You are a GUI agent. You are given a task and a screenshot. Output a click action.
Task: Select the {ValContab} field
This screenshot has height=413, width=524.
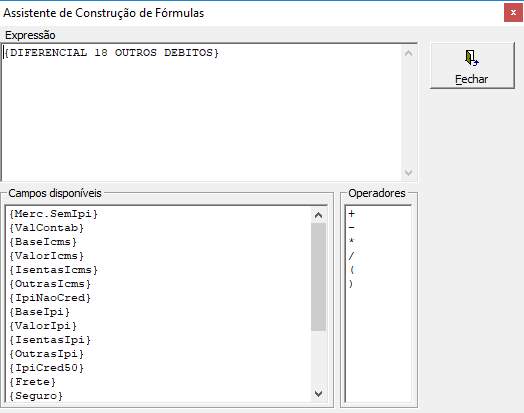46,228
